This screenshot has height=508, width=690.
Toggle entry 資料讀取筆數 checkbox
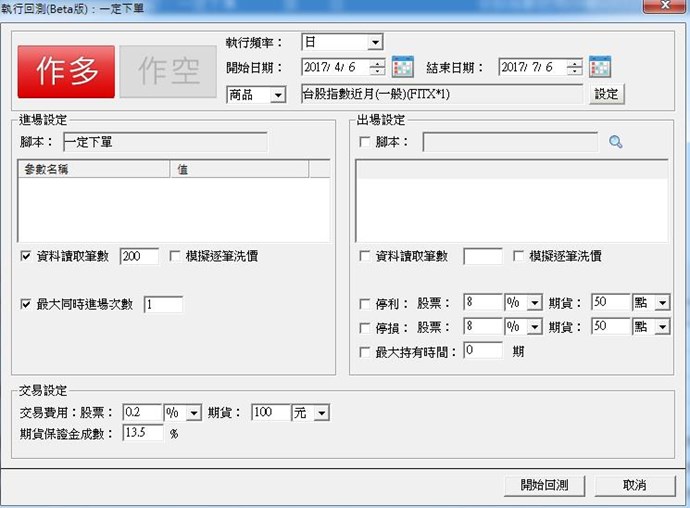tap(26, 257)
